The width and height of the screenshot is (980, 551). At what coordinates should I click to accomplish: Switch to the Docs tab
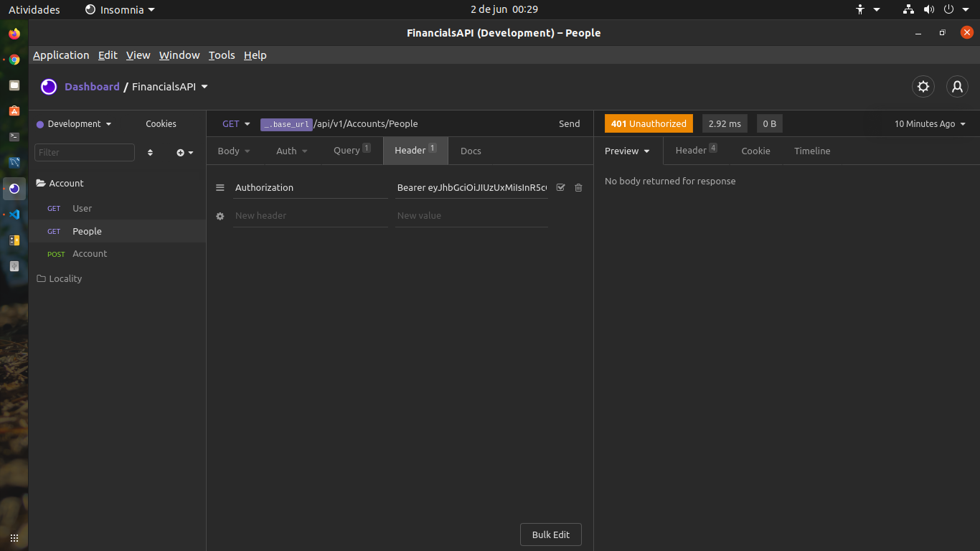pyautogui.click(x=471, y=151)
